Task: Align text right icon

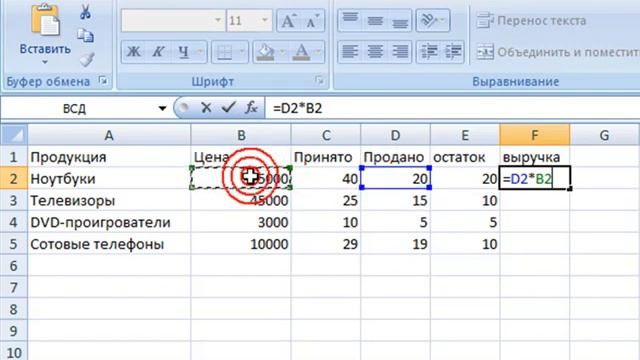Action: pos(400,52)
